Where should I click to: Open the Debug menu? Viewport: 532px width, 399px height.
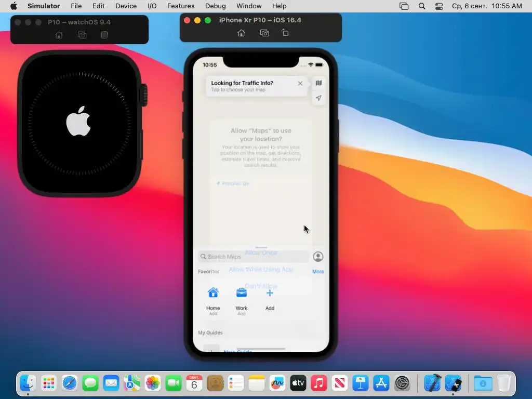(216, 6)
